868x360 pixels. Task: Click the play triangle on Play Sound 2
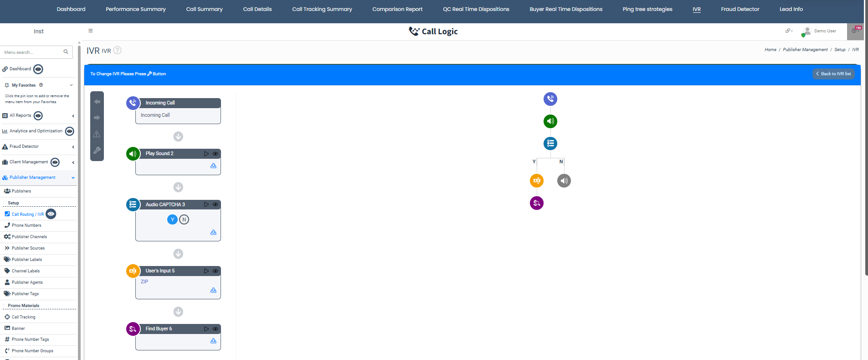click(x=206, y=154)
